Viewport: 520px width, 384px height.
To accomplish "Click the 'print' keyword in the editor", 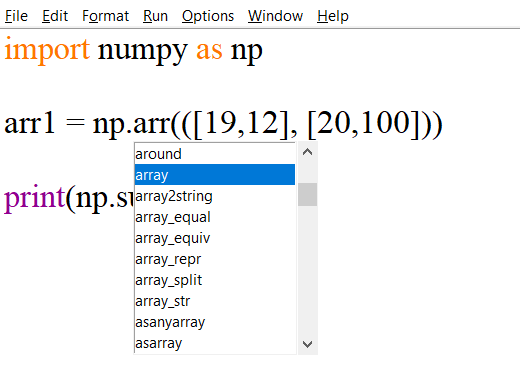I will 34,199.
